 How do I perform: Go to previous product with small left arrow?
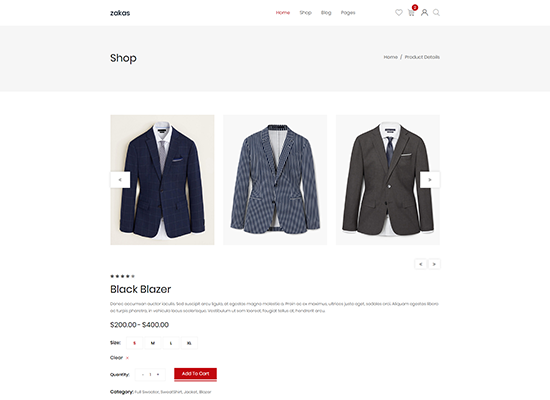pos(421,264)
